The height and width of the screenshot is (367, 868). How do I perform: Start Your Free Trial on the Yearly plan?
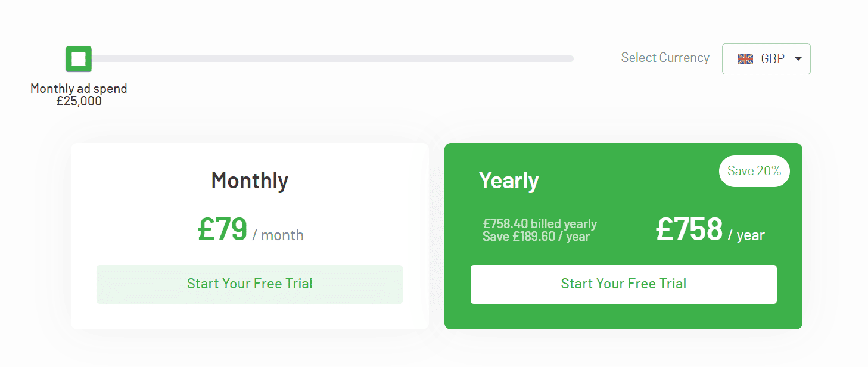[x=623, y=284]
